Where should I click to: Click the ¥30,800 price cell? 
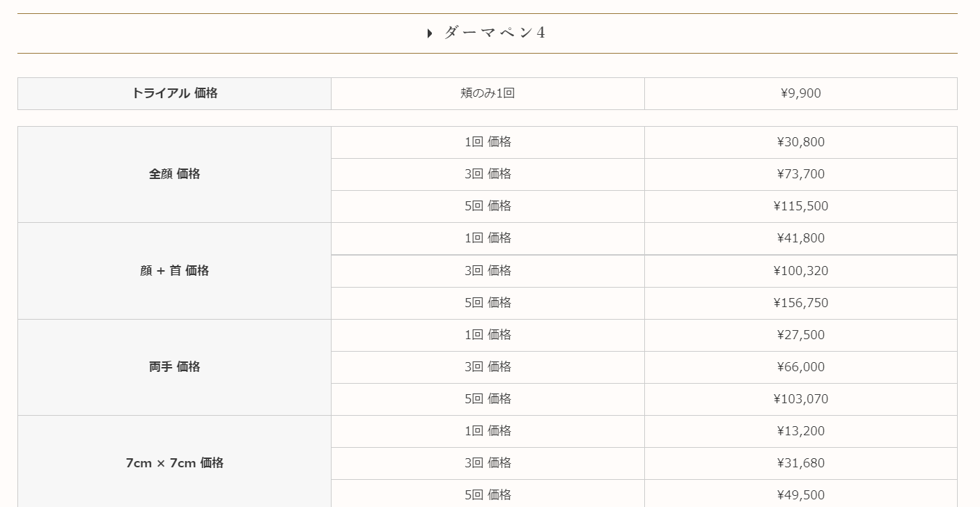(x=800, y=142)
